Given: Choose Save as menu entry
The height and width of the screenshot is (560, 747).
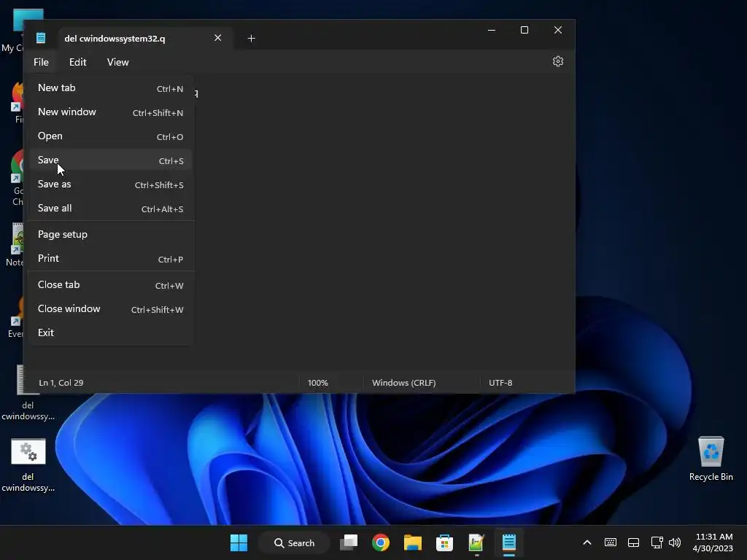Looking at the screenshot, I should pyautogui.click(x=111, y=184).
